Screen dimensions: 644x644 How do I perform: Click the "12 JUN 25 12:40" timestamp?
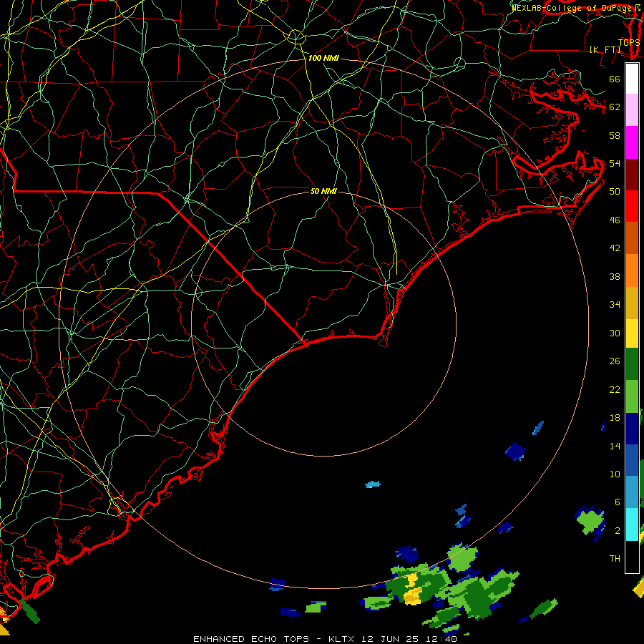point(409,639)
